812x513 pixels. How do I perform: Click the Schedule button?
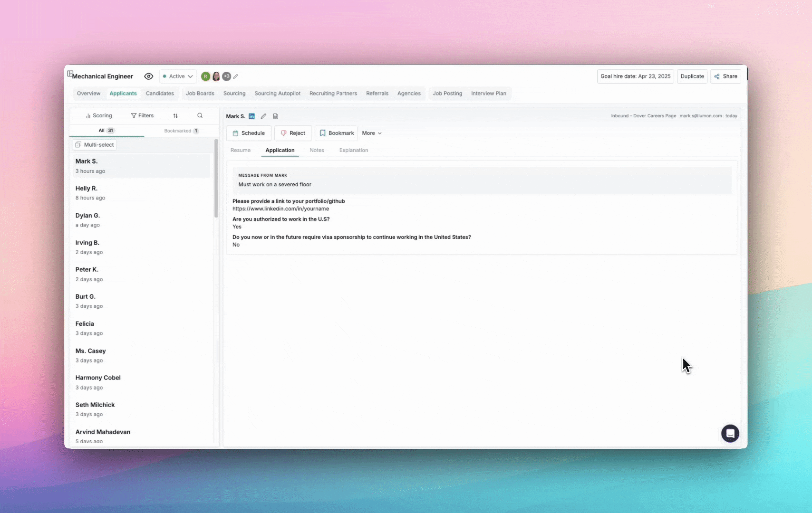pyautogui.click(x=249, y=133)
